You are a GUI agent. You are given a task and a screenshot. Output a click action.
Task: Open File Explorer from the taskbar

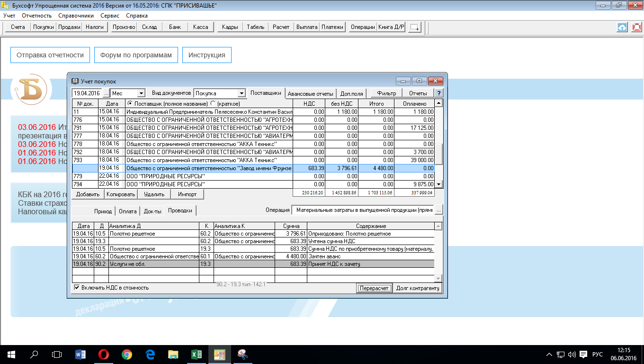coord(173,354)
